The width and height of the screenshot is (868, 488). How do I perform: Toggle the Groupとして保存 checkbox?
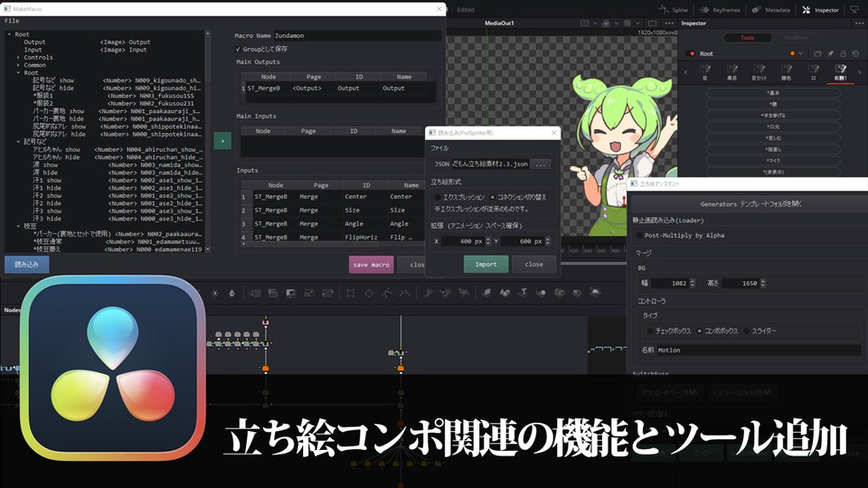pyautogui.click(x=238, y=49)
